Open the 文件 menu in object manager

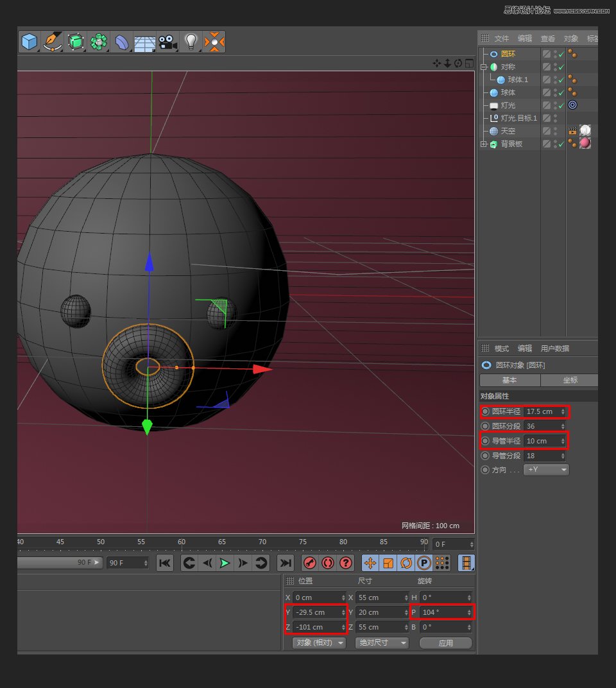501,39
